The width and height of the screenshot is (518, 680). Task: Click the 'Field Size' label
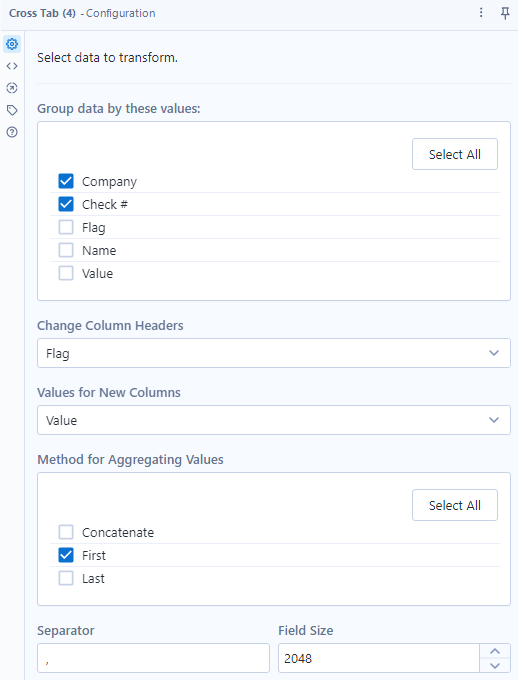point(306,631)
